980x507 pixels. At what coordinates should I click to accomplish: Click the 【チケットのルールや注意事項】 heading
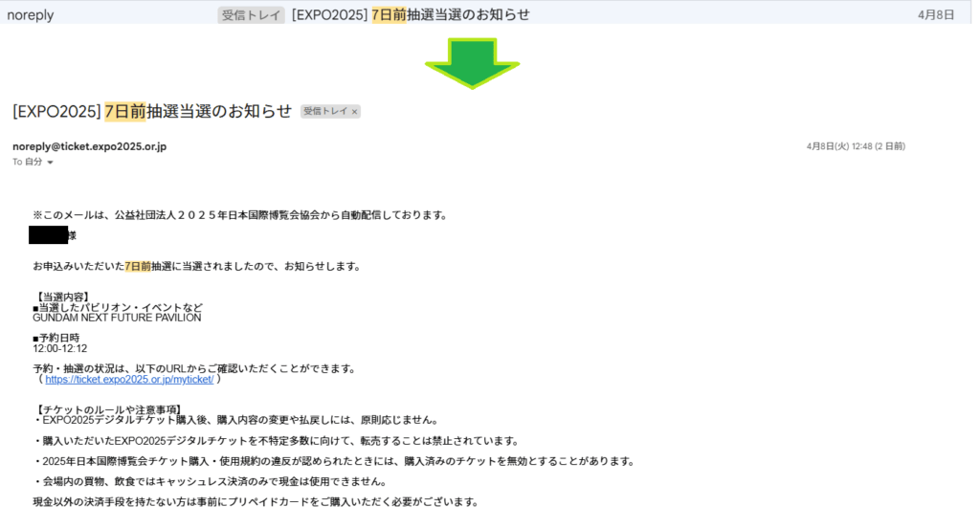pos(107,409)
